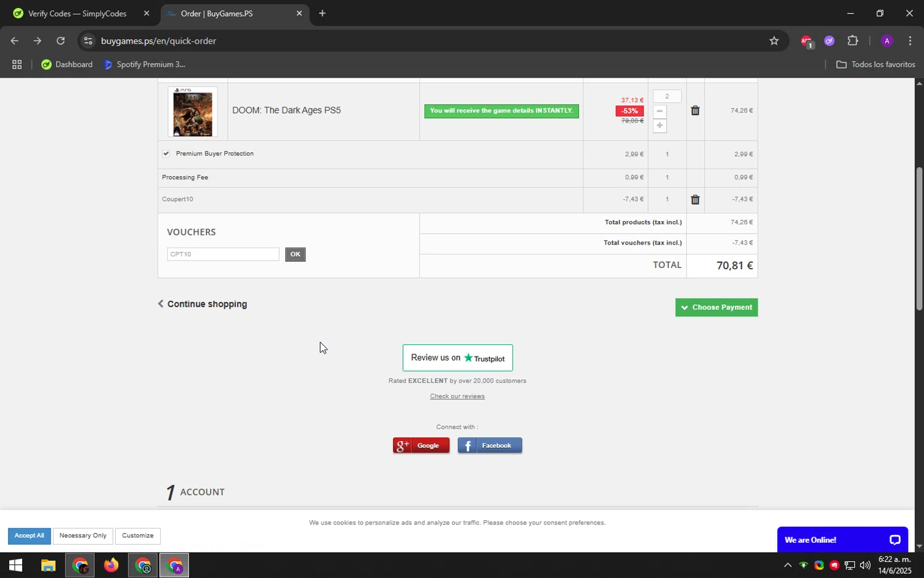Screen dimensions: 924x578
Task: Remove the Coupert10 voucher with trash icon
Action: pos(695,200)
